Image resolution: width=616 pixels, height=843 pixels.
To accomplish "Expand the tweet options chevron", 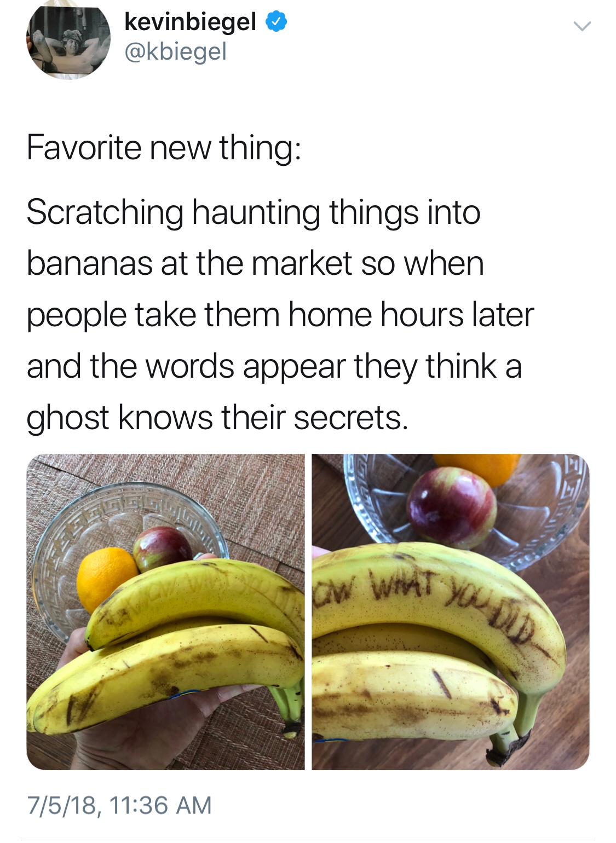I will tap(582, 26).
